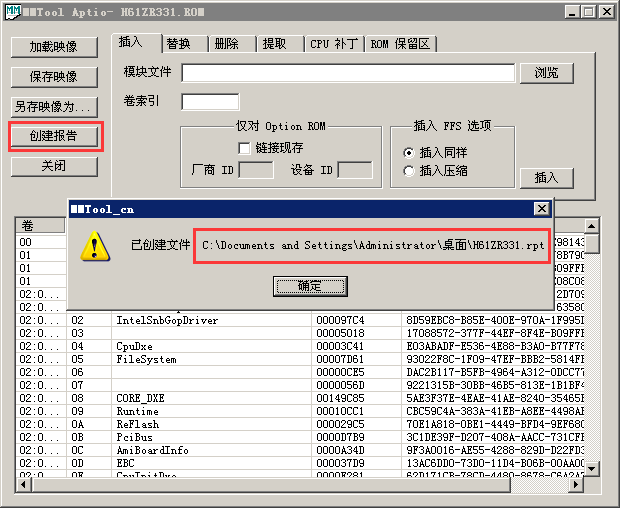Screen dimensions: 620x508
Task: Switch to the 插入 tab
Action: tap(136, 42)
